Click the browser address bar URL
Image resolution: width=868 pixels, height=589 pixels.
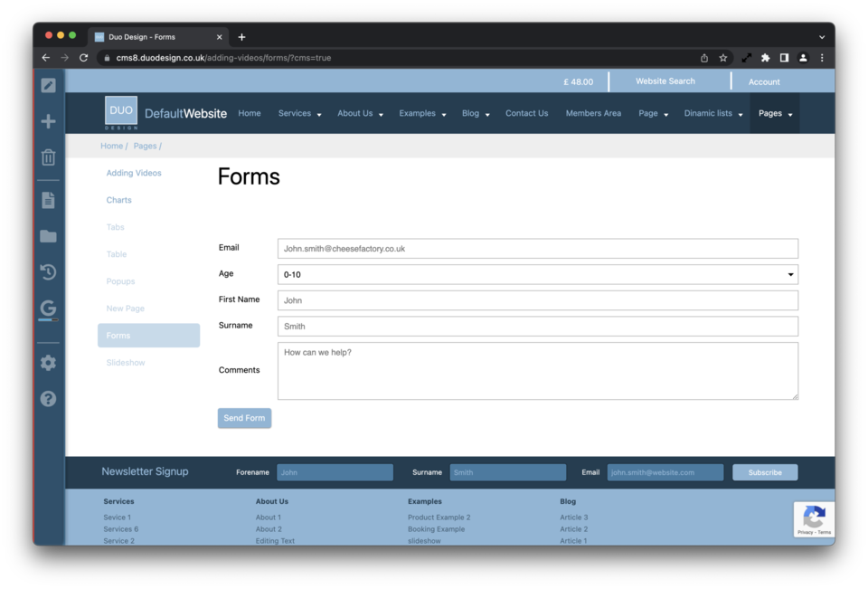223,58
